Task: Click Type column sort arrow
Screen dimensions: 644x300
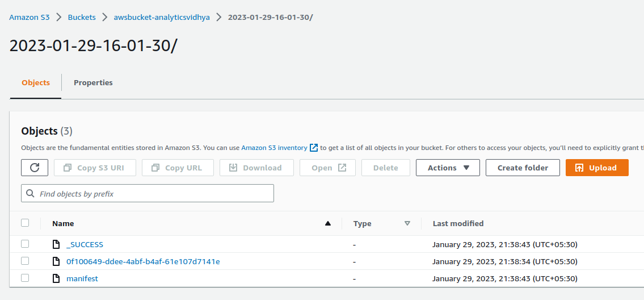Action: click(x=407, y=223)
